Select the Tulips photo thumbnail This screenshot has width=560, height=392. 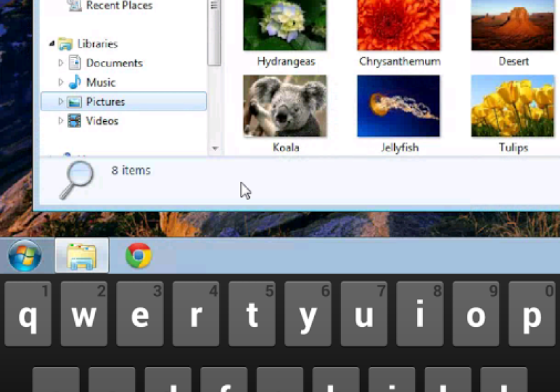click(512, 106)
